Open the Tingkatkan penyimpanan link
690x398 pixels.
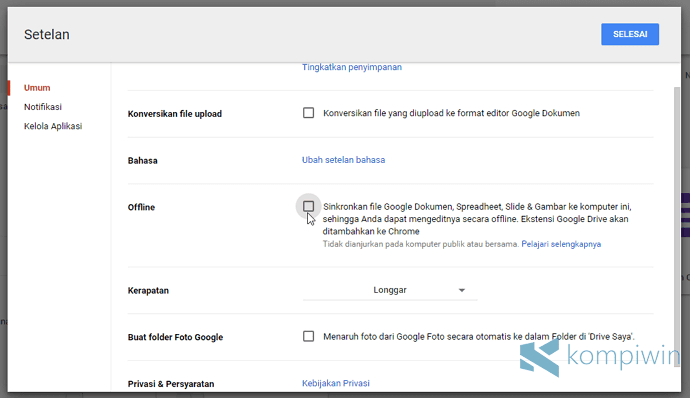[352, 67]
